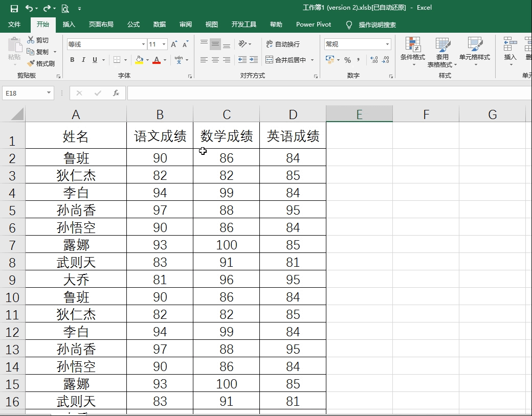Toggle right horizontal alignment

point(227,60)
